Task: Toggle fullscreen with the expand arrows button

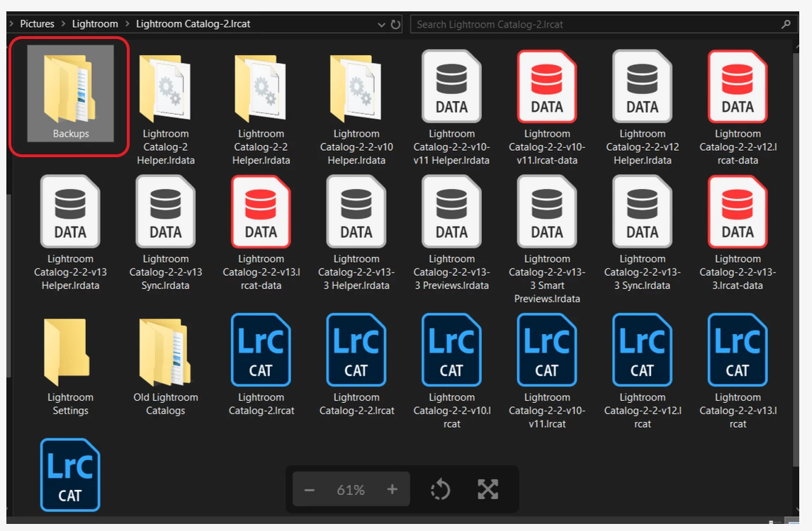Action: coord(487,489)
